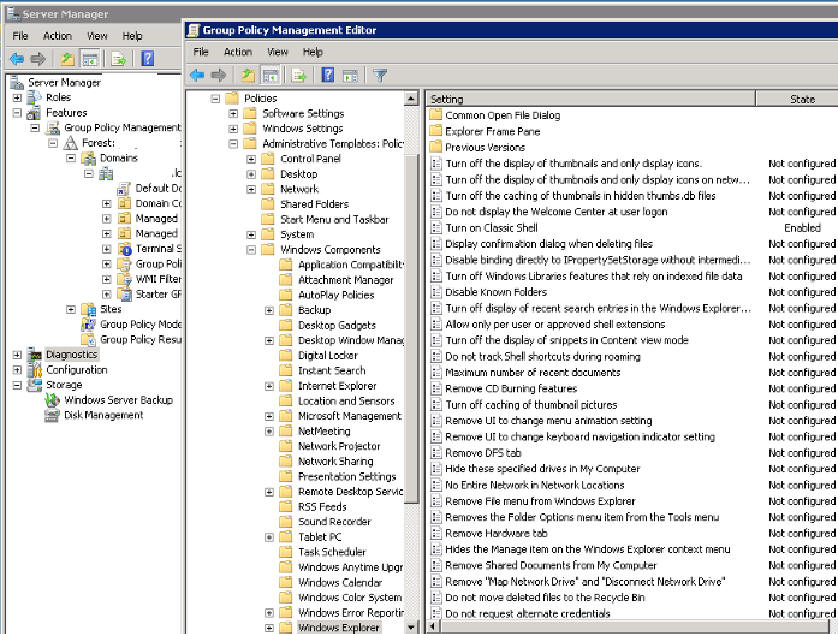
Task: Collapse Storage node in Server Manager
Action: click(17, 385)
